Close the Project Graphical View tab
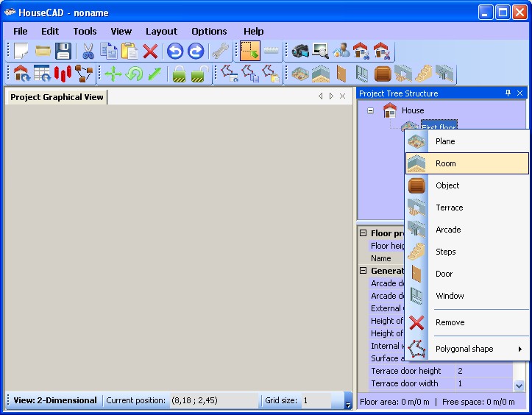532x415 pixels. (343, 96)
